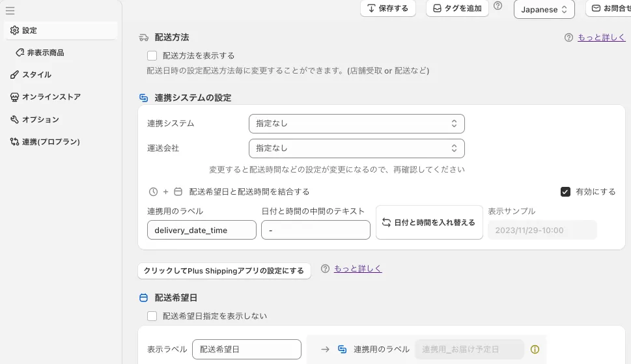Check 配送希望日指定を表示しない option
Screen dimensions: 631x364
tap(152, 316)
